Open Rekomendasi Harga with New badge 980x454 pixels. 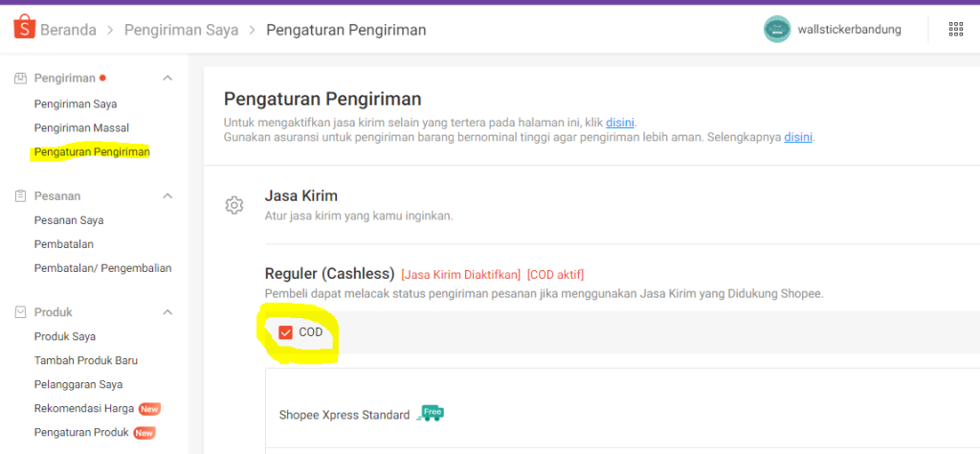click(x=84, y=409)
